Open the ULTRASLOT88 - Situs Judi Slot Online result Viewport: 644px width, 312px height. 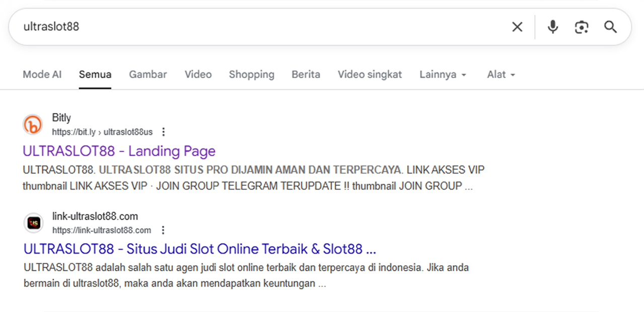click(x=200, y=249)
